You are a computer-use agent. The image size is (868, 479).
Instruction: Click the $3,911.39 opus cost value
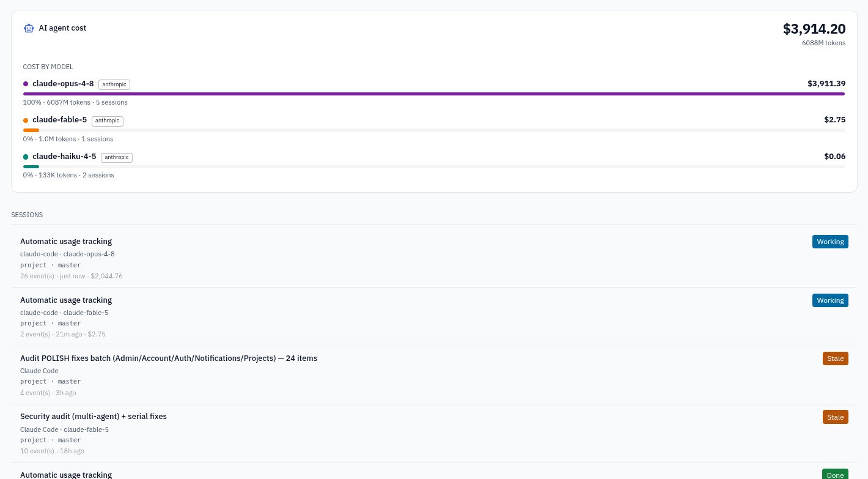coord(826,84)
